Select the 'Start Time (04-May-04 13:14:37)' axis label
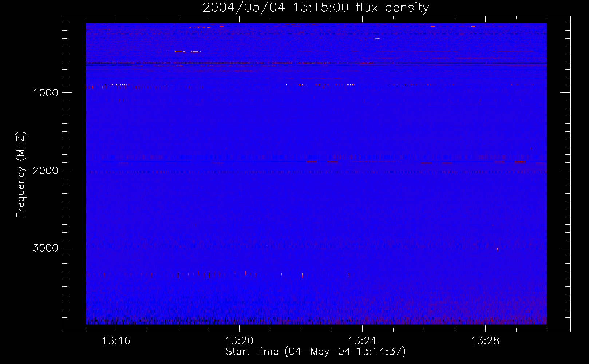 point(316,352)
